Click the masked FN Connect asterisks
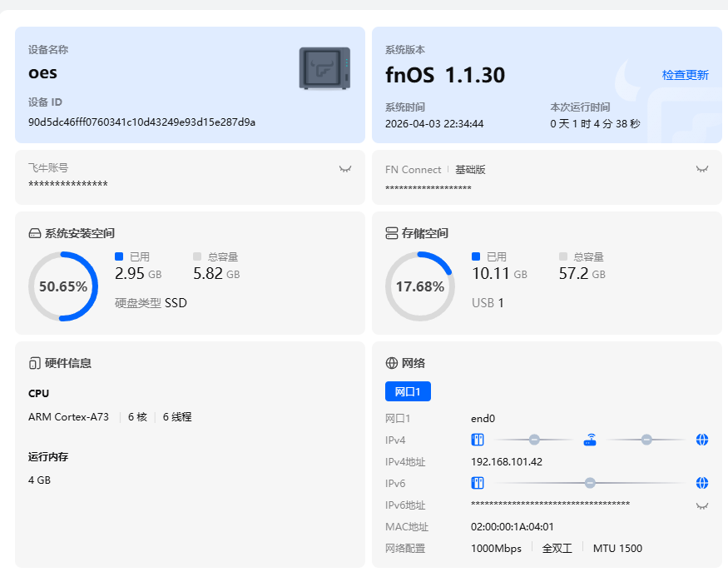Image resolution: width=728 pixels, height=582 pixels. [428, 187]
